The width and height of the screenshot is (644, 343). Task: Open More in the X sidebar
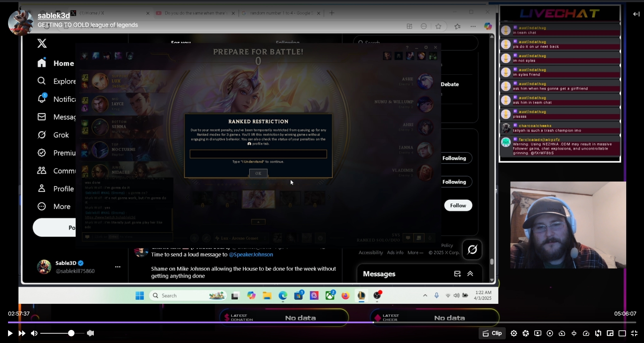point(54,206)
